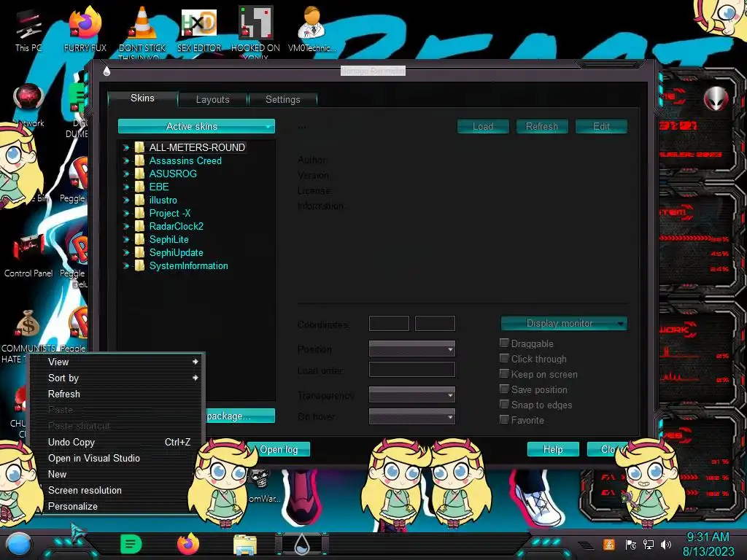Click the Alienware head skin icon
747x560 pixels.
716,98
